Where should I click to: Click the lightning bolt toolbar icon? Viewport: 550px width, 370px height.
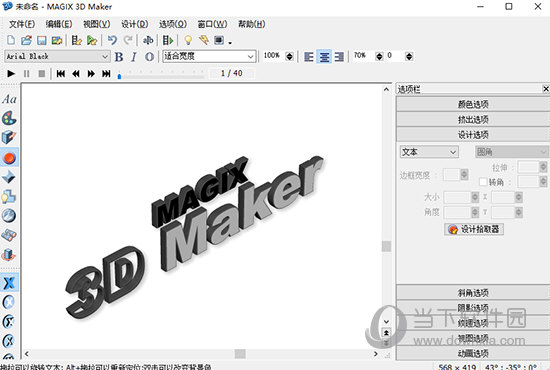coord(203,40)
